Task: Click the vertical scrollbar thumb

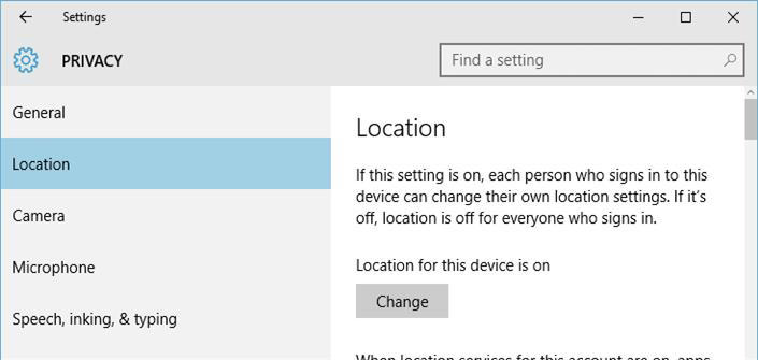Action: [x=751, y=121]
